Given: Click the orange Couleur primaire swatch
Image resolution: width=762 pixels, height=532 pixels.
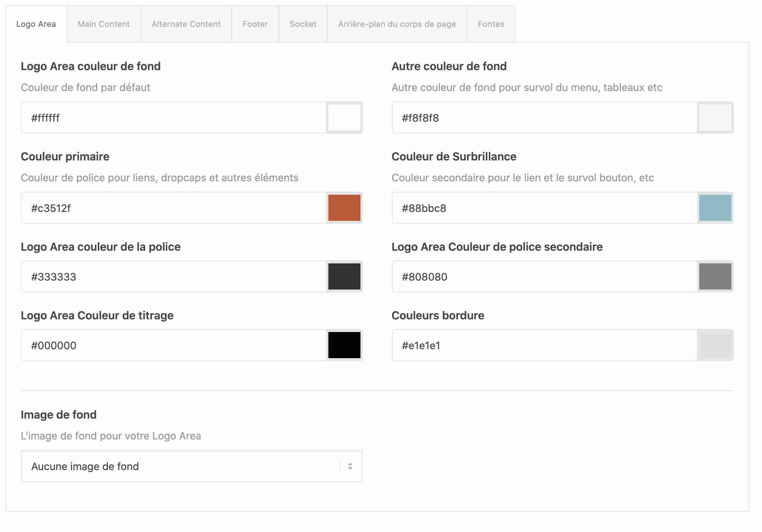Looking at the screenshot, I should coord(344,208).
